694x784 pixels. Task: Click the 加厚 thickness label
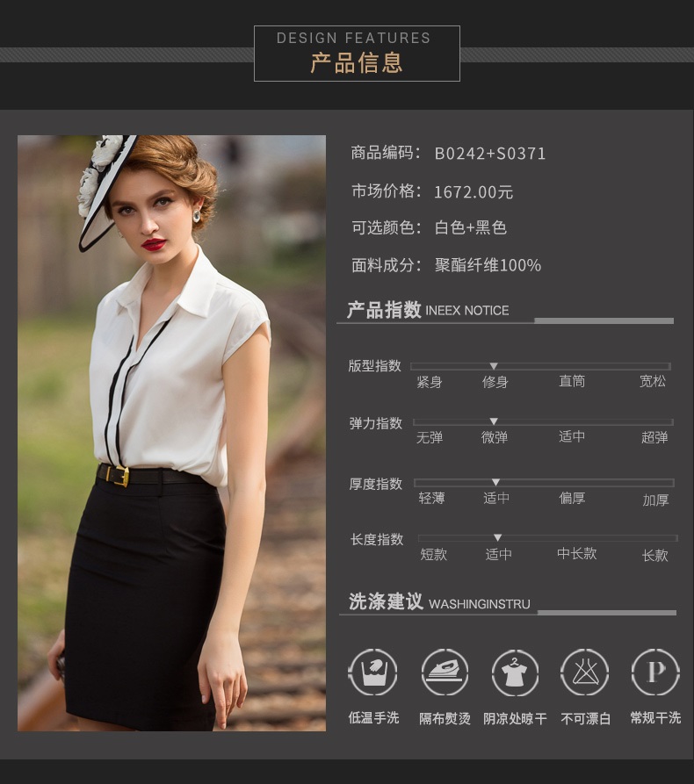[655, 500]
